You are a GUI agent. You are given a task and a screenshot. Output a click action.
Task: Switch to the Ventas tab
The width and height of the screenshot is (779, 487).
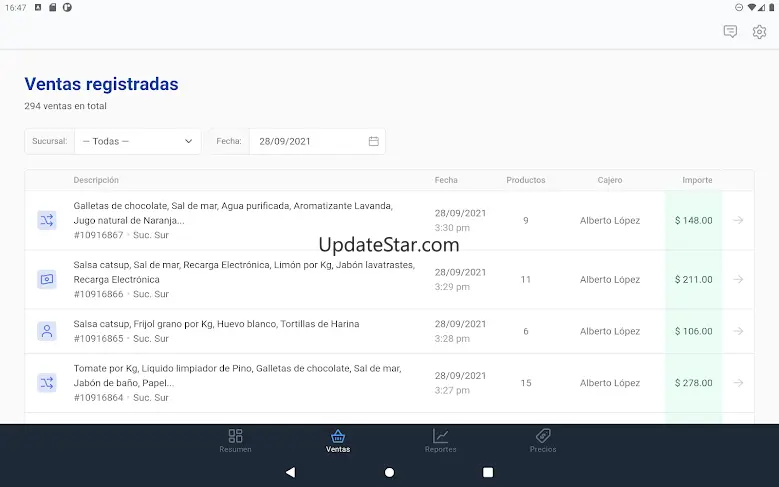tap(338, 441)
